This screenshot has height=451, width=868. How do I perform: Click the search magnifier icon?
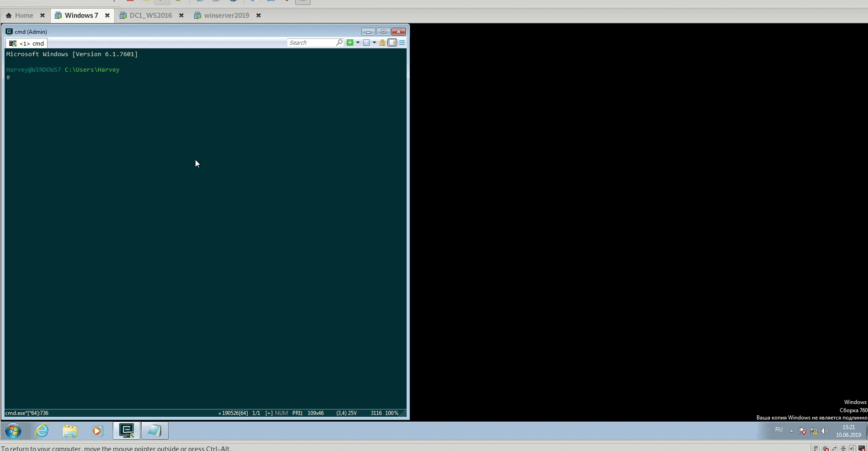(339, 42)
